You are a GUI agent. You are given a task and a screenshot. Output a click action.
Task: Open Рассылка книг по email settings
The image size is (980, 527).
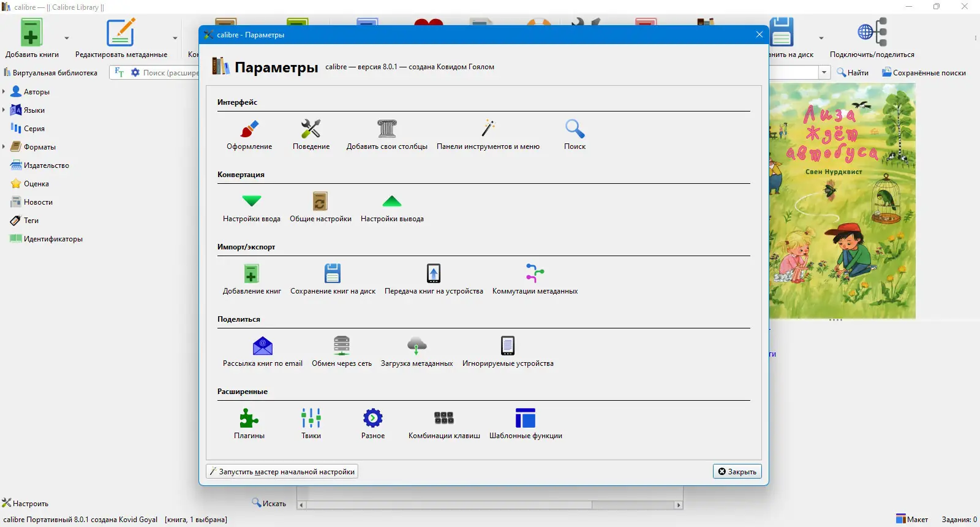[263, 352]
